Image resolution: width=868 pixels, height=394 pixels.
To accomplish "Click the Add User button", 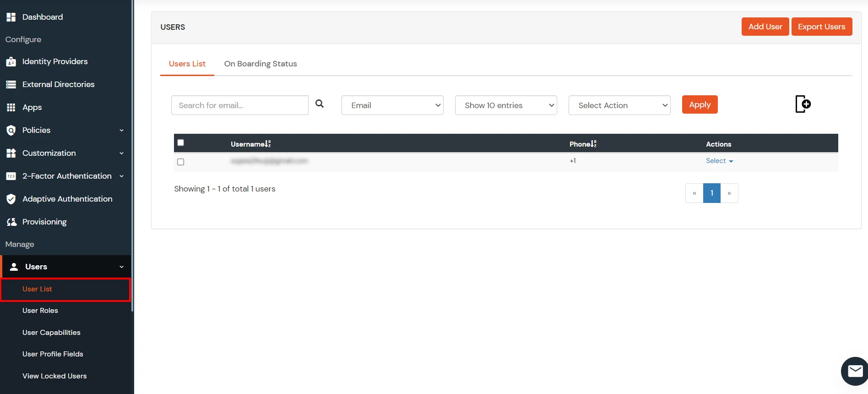I will pyautogui.click(x=765, y=27).
